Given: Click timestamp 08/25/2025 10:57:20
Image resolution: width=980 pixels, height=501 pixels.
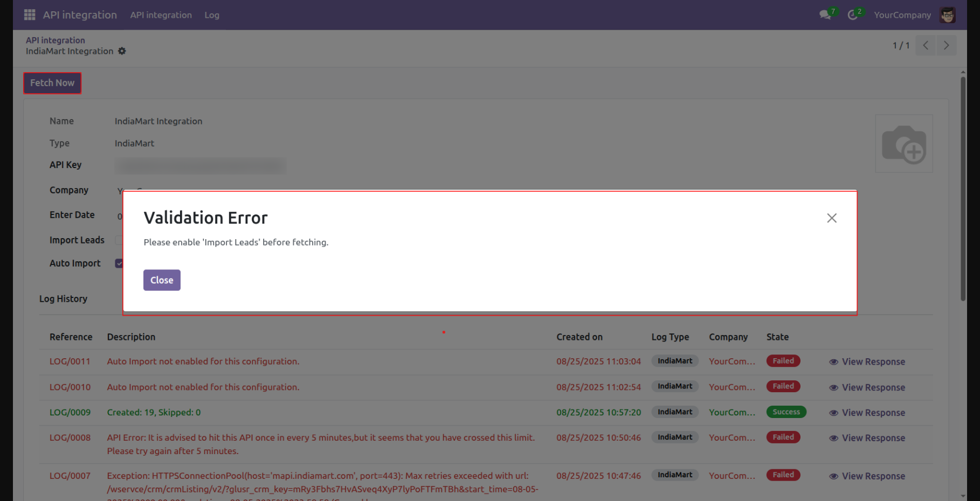Looking at the screenshot, I should click(x=598, y=413).
